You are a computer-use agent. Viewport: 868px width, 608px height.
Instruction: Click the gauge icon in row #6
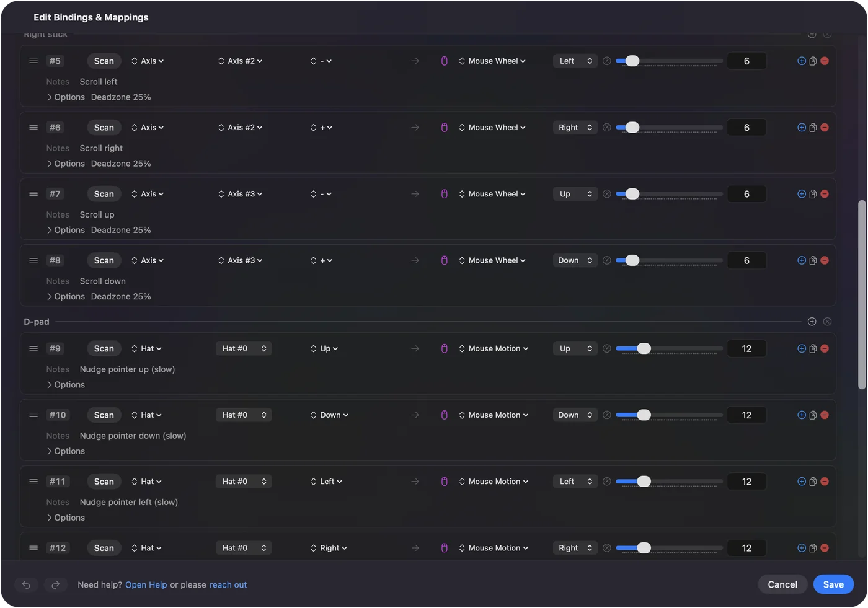tap(607, 128)
